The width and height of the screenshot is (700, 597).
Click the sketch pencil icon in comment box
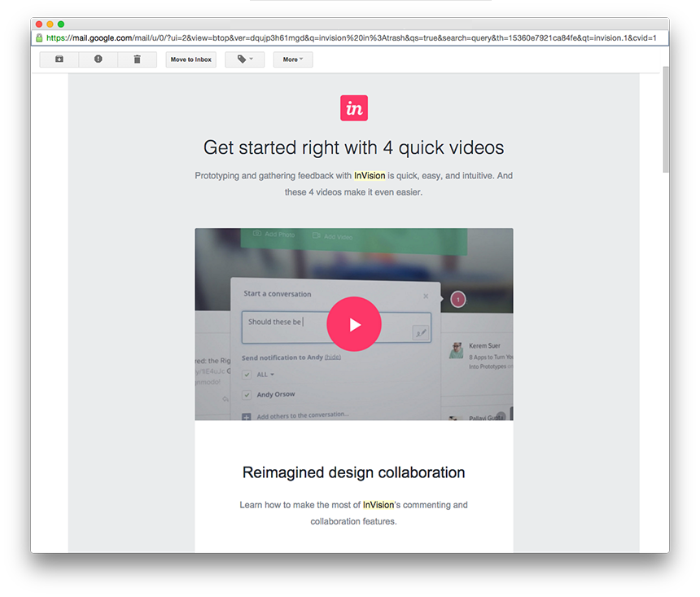[421, 333]
